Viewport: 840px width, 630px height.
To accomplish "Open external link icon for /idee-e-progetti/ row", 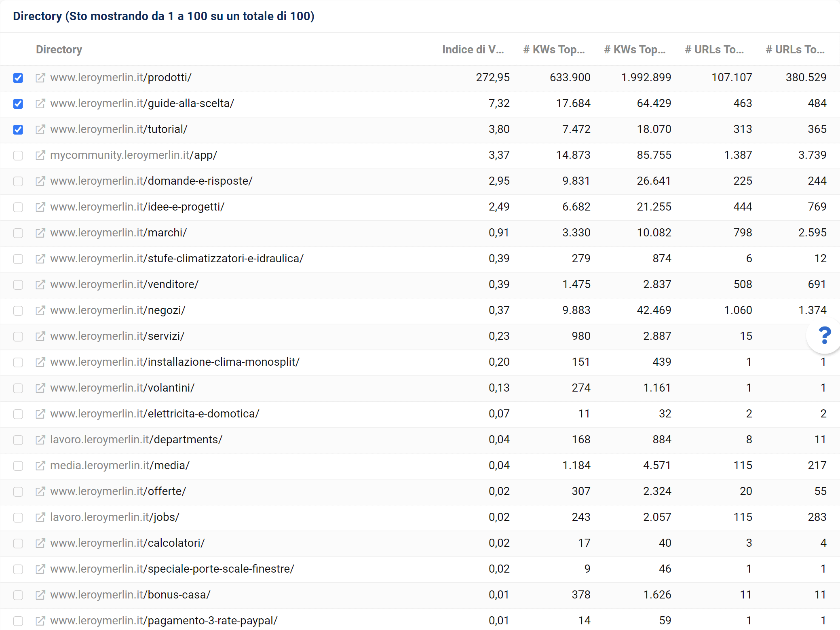I will (x=40, y=207).
